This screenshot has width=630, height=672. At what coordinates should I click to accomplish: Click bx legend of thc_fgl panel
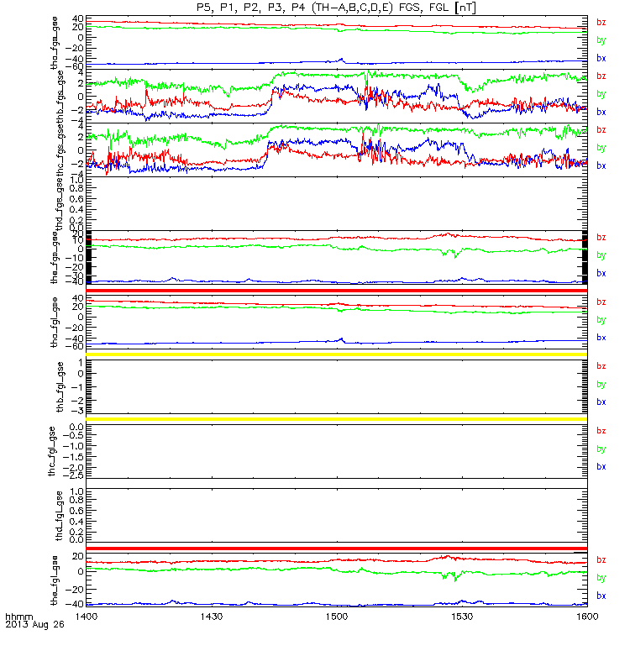click(x=601, y=467)
